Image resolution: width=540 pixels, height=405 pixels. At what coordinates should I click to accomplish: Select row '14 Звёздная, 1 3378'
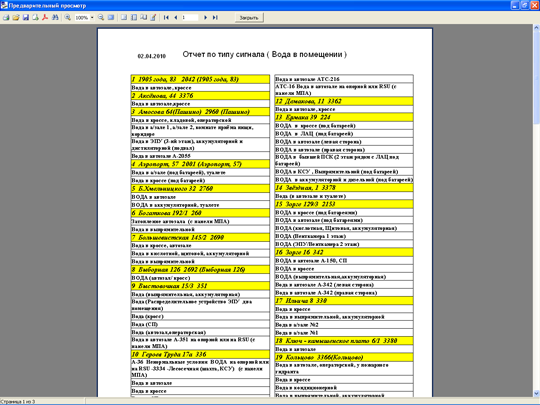(344, 188)
